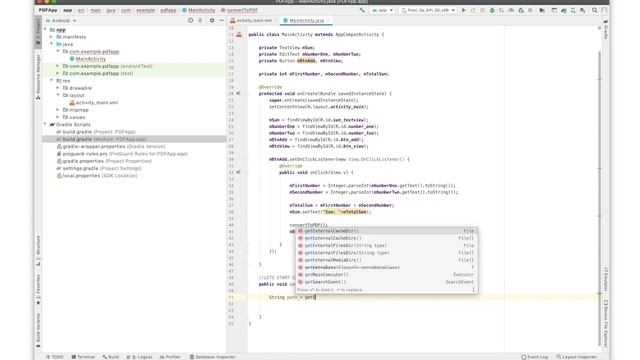Image resolution: width=640 pixels, height=360 pixels.
Task: Click the Apply Changes and Restart icon
Action: tap(473, 10)
